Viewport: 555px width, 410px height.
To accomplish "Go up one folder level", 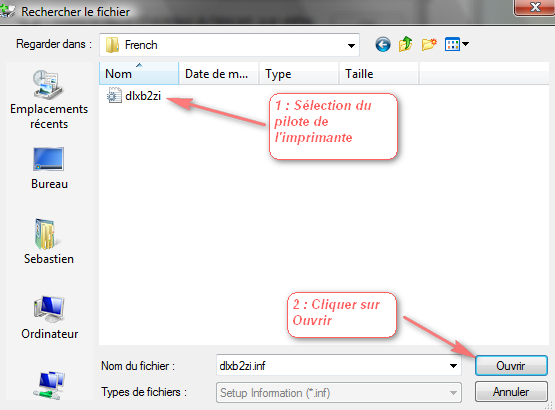I will coord(406,45).
